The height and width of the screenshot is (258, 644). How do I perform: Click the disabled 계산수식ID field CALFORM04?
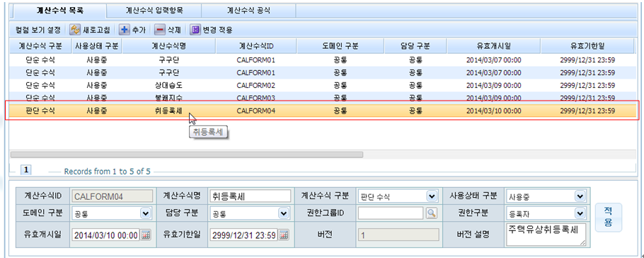pos(113,196)
